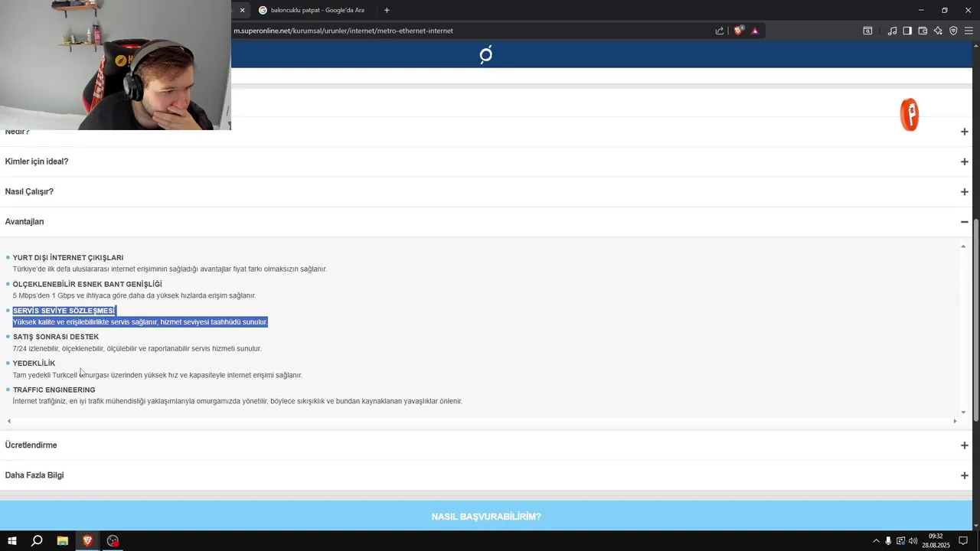Viewport: 980px width, 551px height.
Task: Open the Brave Shields lion icon
Action: [739, 31]
